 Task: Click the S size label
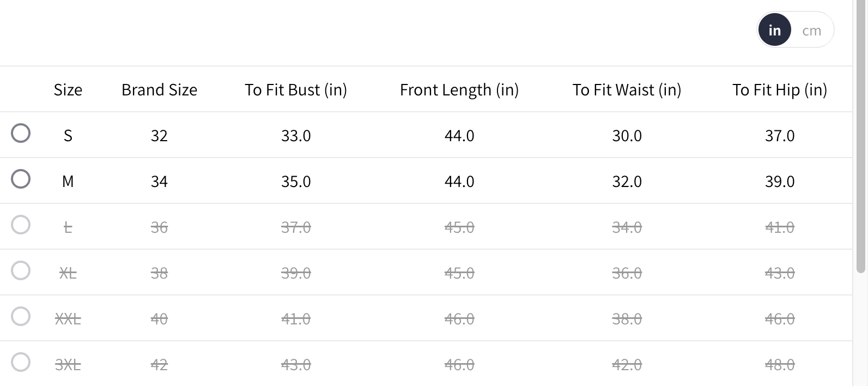pyautogui.click(x=68, y=136)
